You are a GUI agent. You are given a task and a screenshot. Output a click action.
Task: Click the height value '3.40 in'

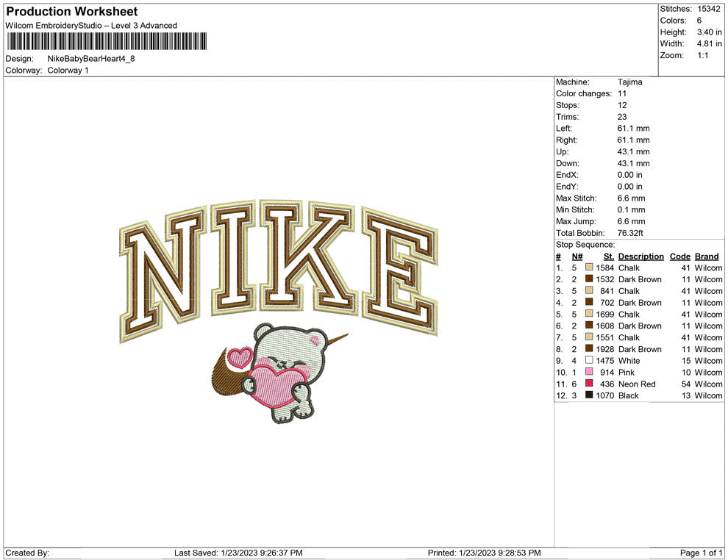[709, 32]
